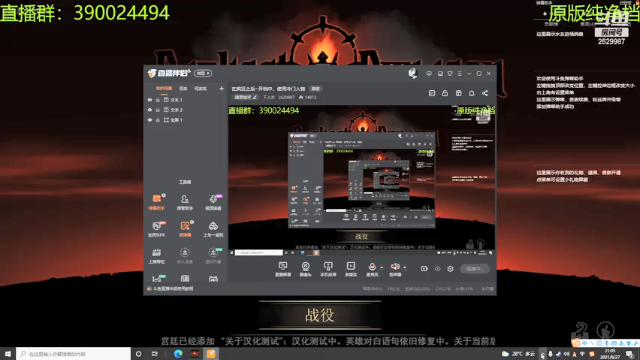The image size is (640, 360).
Task: Open streaming settings gear icon
Action: tap(450, 269)
